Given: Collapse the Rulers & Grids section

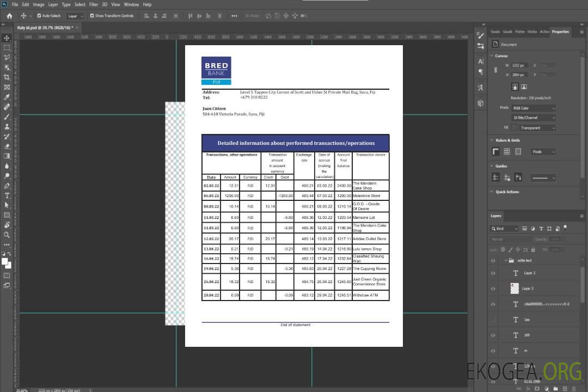Looking at the screenshot, I should [x=492, y=140].
